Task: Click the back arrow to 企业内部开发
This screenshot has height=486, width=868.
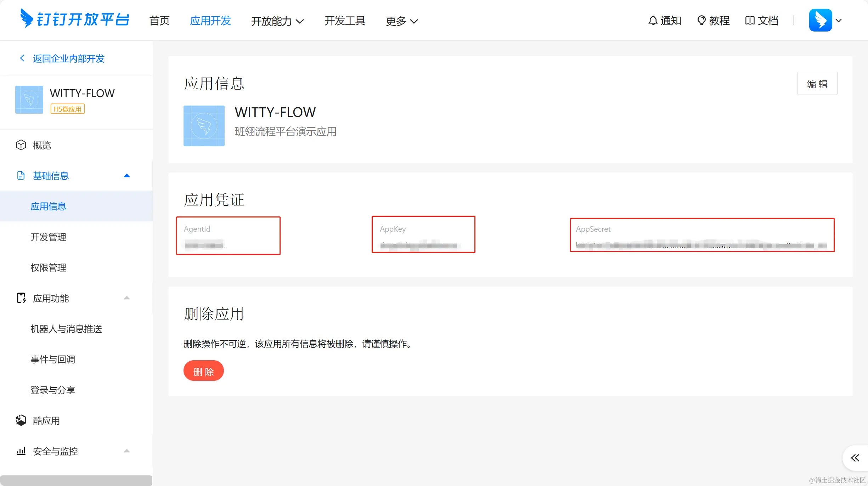Action: tap(22, 58)
